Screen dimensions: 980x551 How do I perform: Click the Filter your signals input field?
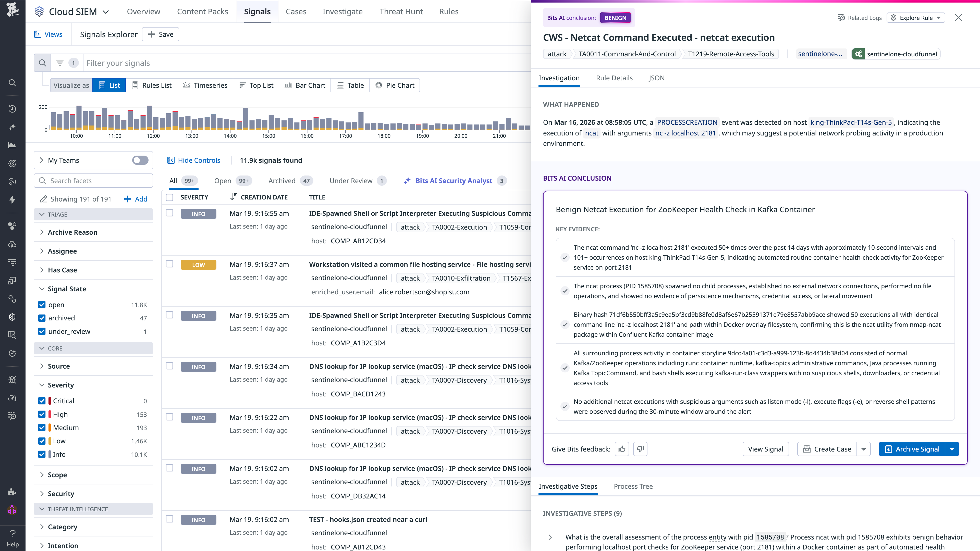266,63
